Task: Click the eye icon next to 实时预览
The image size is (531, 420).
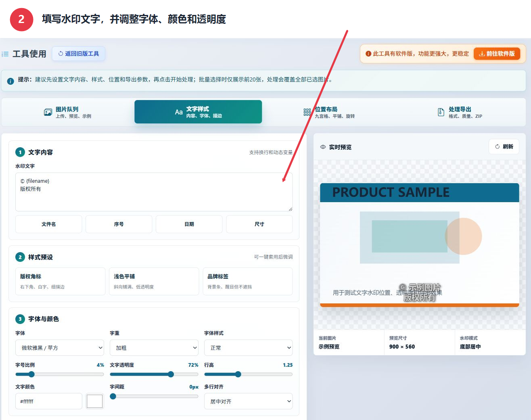Action: pos(323,147)
